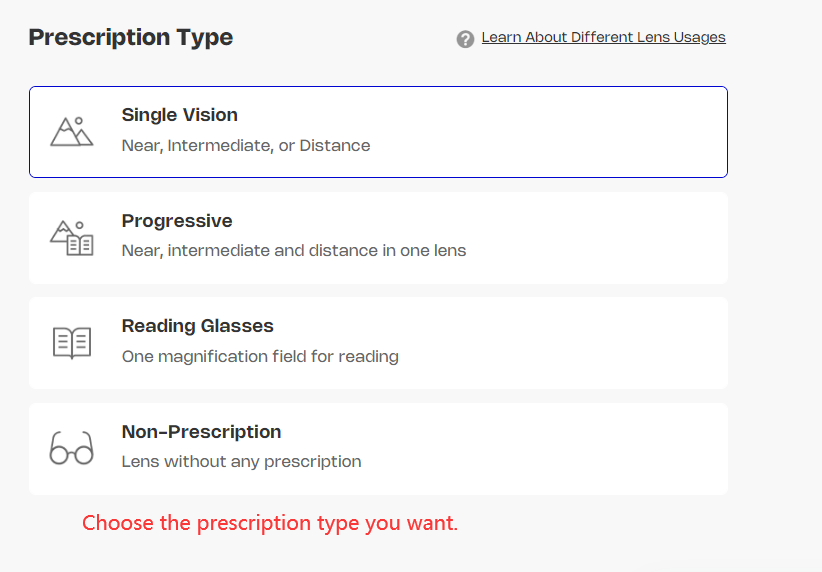The image size is (822, 572).
Task: Click the Reading Glasses heading text
Action: pyautogui.click(x=197, y=326)
